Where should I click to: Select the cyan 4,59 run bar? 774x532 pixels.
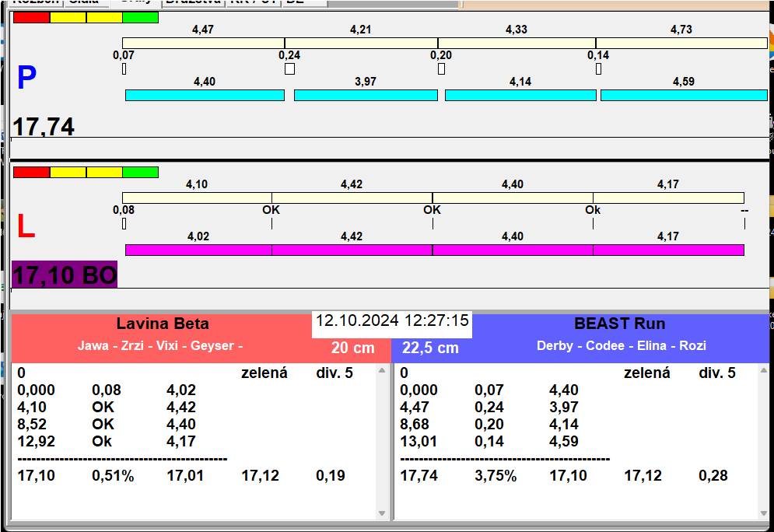[x=683, y=95]
